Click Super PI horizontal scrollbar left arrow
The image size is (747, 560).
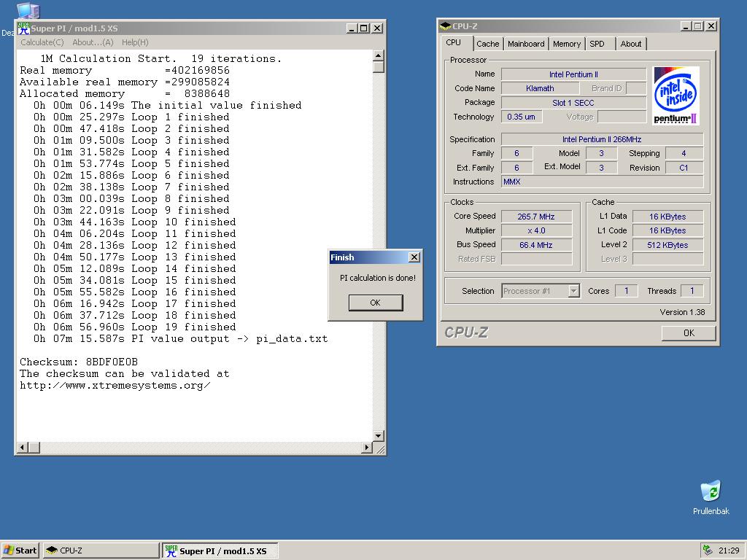point(22,448)
